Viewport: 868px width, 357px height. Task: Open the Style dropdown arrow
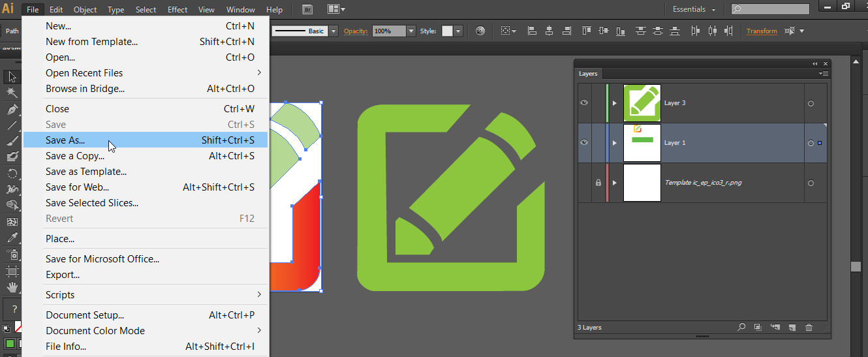pyautogui.click(x=458, y=31)
